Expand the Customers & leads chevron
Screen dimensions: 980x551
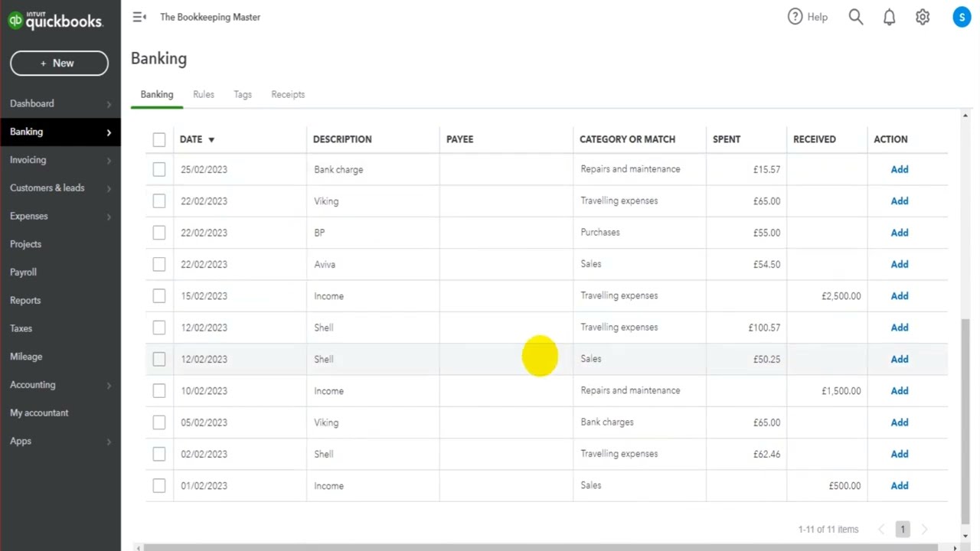(109, 188)
